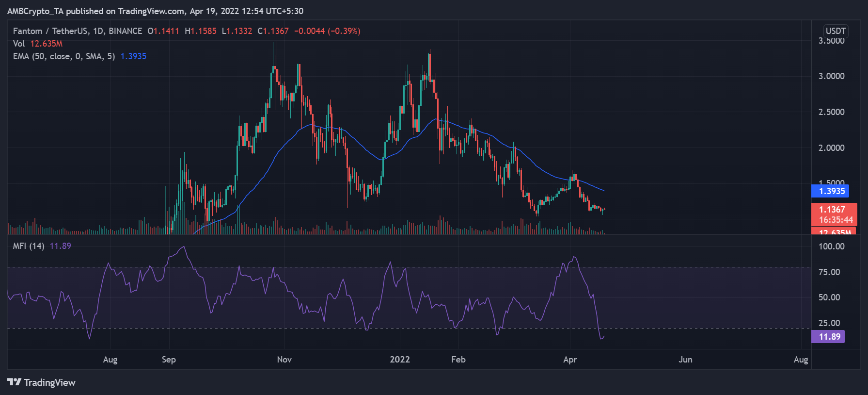Click the MFI value 11.89 in legend

pyautogui.click(x=61, y=246)
